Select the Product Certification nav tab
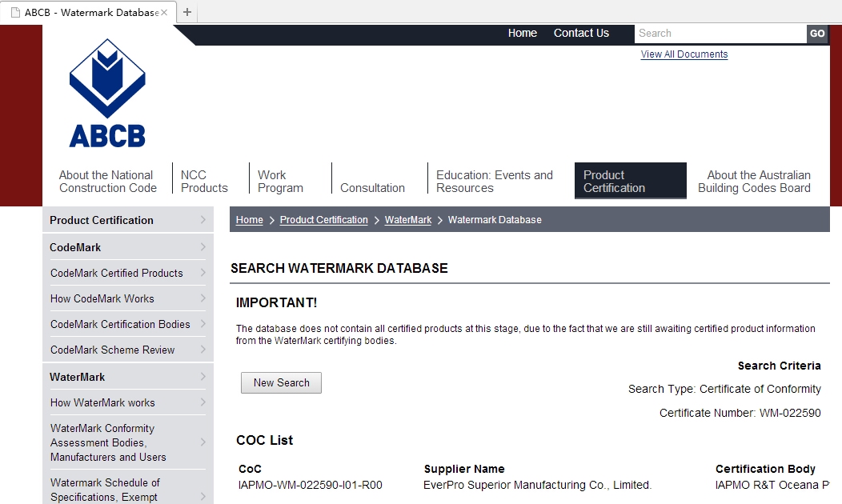Image resolution: width=842 pixels, height=504 pixels. [x=630, y=182]
